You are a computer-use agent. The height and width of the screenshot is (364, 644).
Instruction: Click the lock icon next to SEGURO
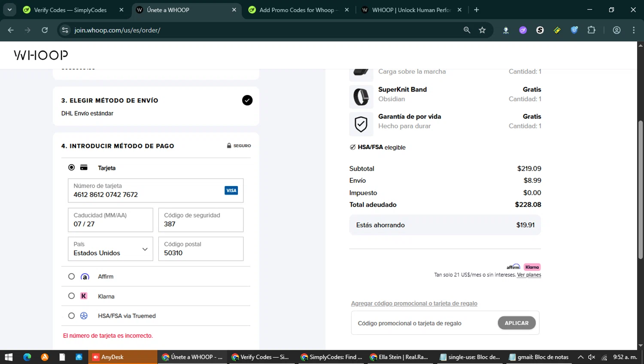tap(229, 146)
